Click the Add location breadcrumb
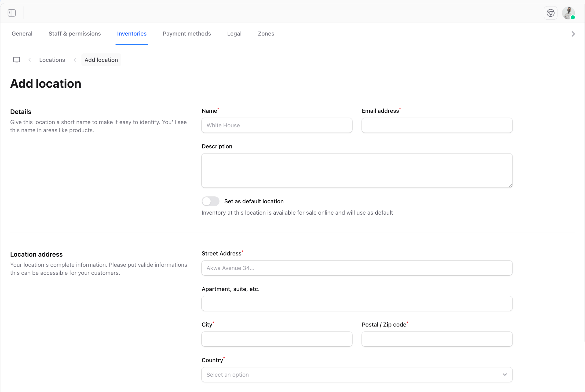585x392 pixels. click(x=101, y=60)
